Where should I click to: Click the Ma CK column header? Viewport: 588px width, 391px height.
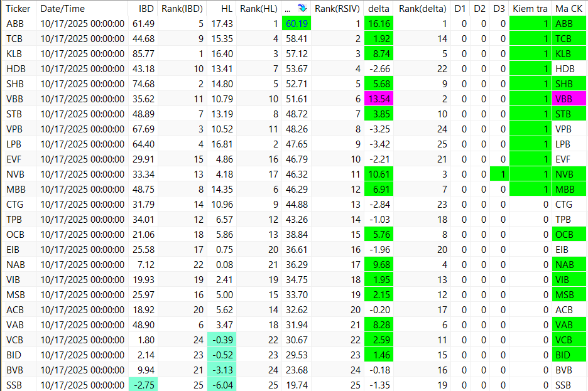coord(569,8)
